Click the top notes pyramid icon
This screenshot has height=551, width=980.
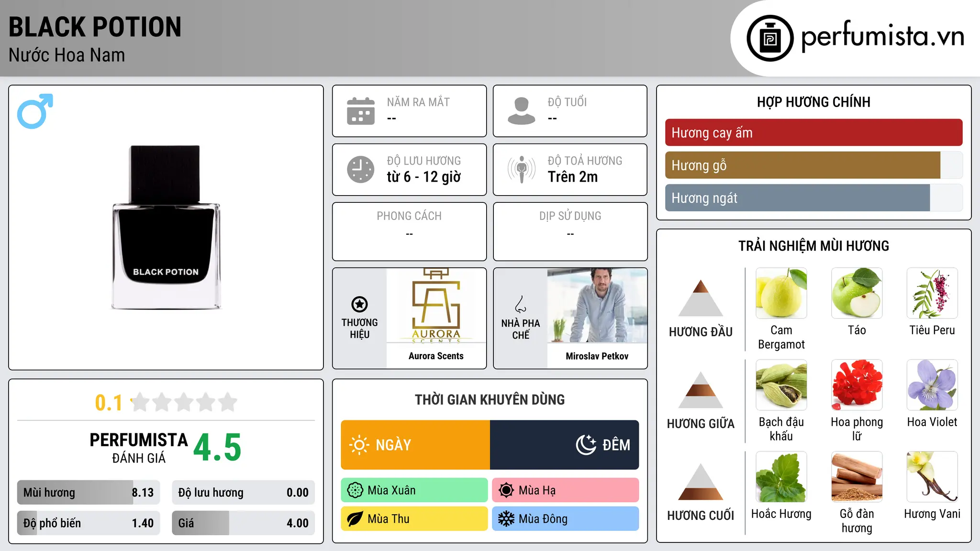click(x=701, y=298)
